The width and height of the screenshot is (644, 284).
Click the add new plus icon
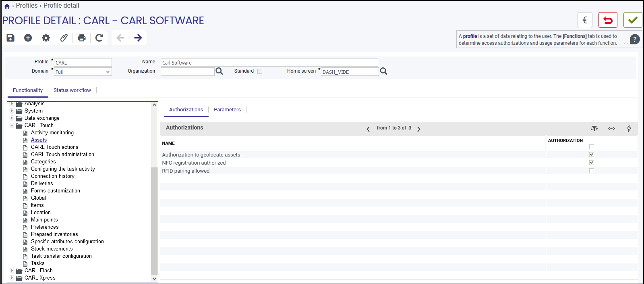28,38
